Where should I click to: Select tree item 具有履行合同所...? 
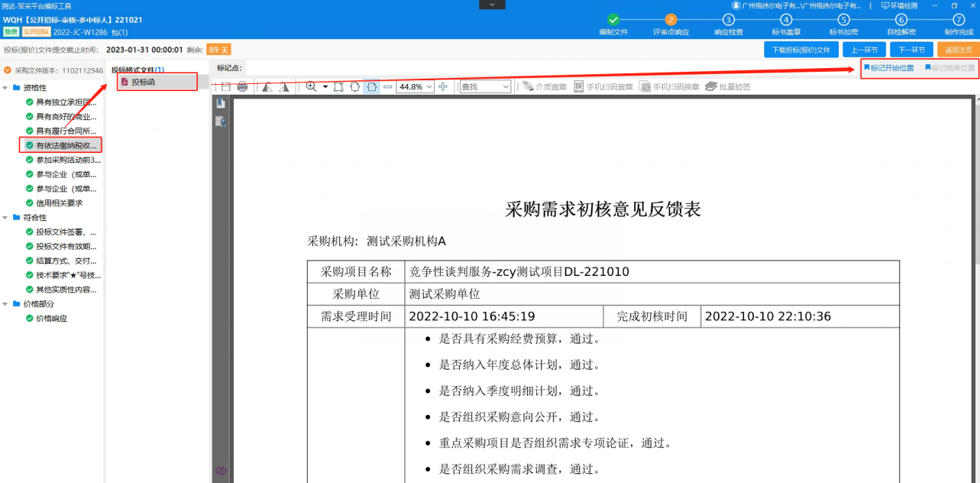62,131
